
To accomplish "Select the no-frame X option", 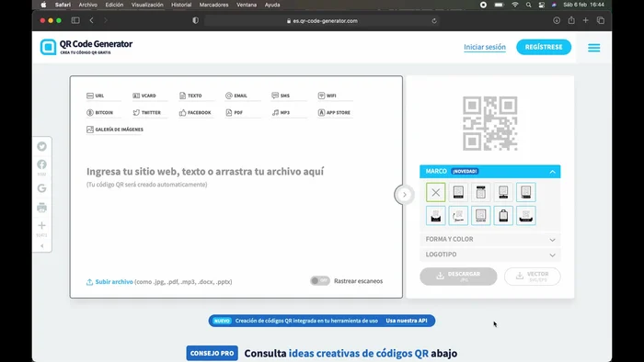I will [436, 192].
